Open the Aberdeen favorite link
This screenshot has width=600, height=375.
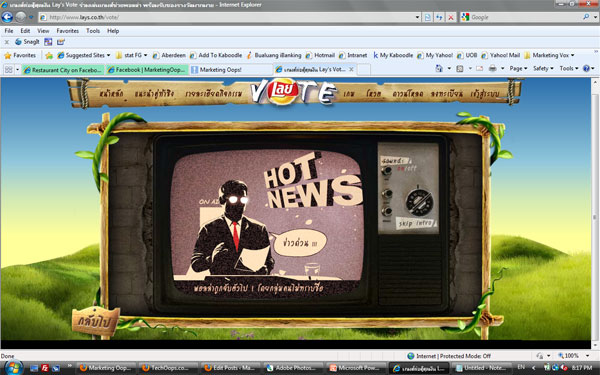point(169,55)
